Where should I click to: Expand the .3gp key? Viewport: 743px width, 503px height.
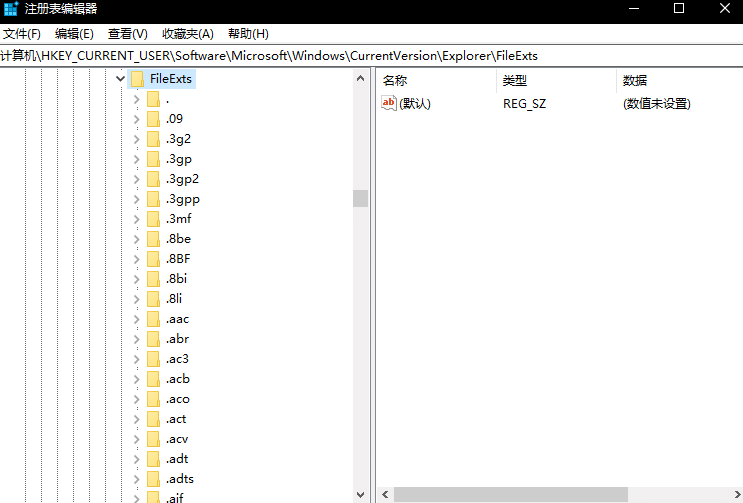137,159
